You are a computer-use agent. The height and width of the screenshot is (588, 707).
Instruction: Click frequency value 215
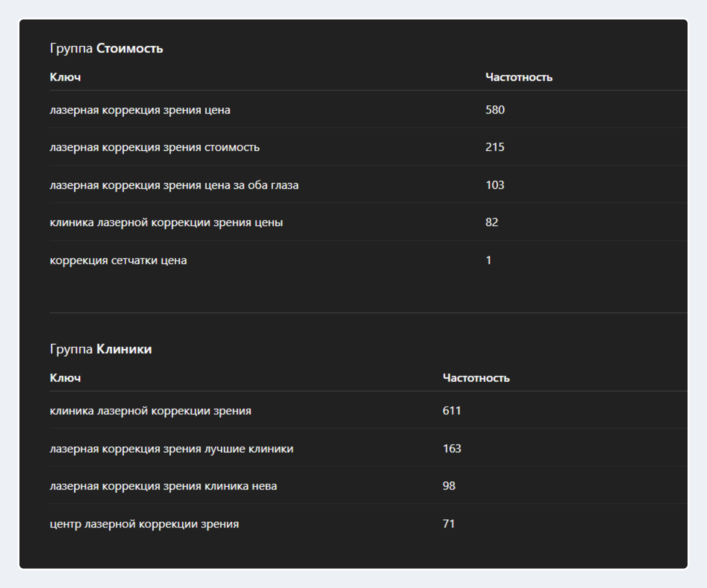495,147
